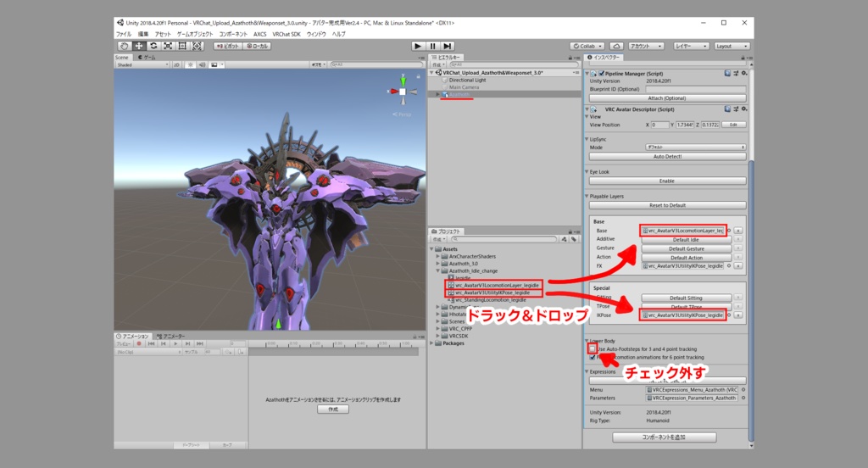Click the Default Gesture button

687,248
